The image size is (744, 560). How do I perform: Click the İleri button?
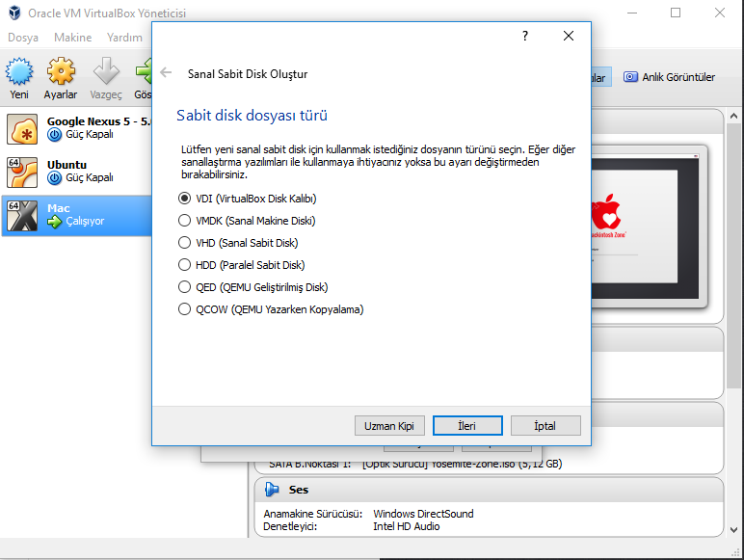pyautogui.click(x=467, y=426)
